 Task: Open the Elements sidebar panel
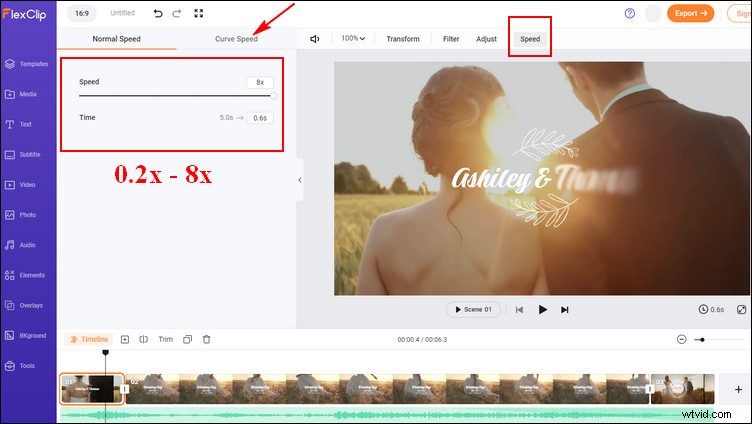(25, 275)
